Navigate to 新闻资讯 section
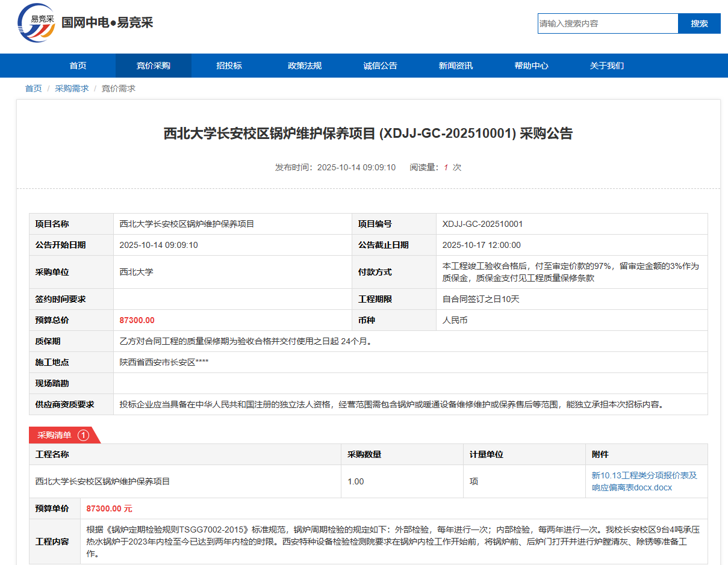Viewport: 728px width, 565px height. click(455, 66)
